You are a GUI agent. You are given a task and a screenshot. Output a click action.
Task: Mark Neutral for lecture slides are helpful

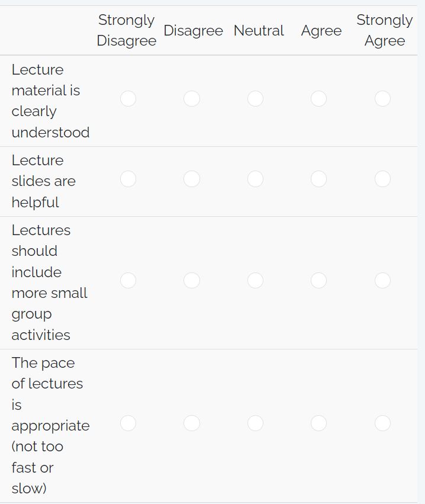point(255,179)
